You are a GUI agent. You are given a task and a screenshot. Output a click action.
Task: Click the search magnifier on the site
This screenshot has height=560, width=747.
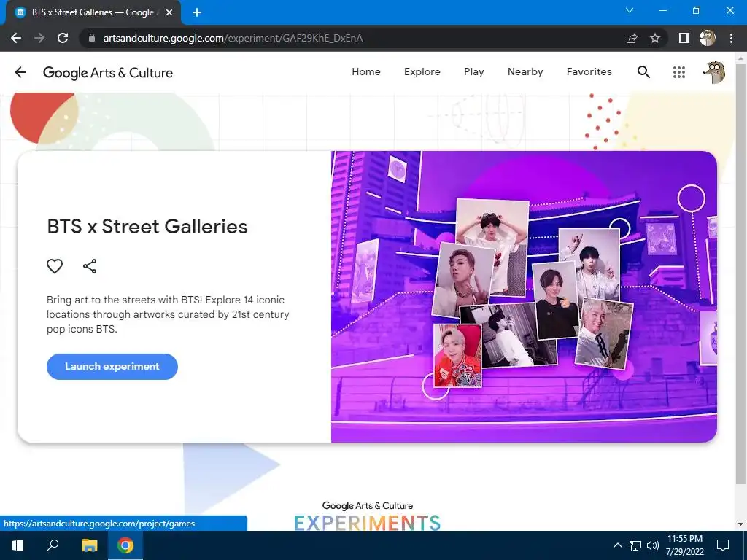pos(643,72)
